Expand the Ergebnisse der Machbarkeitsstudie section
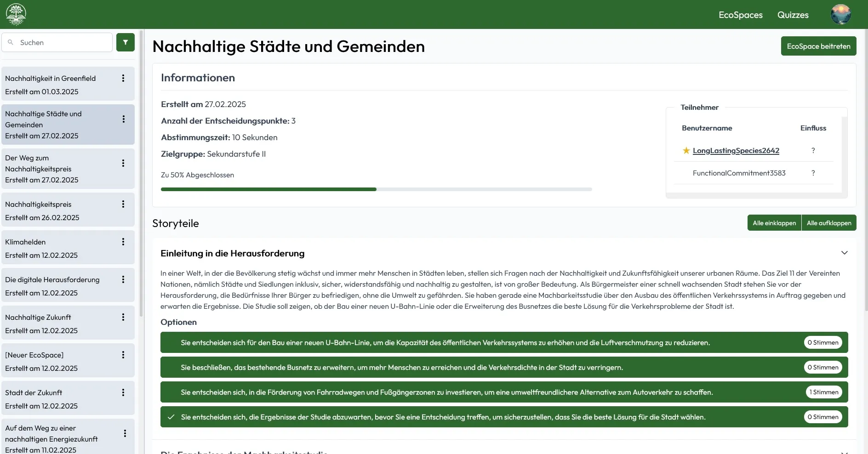868x454 pixels. [844, 451]
